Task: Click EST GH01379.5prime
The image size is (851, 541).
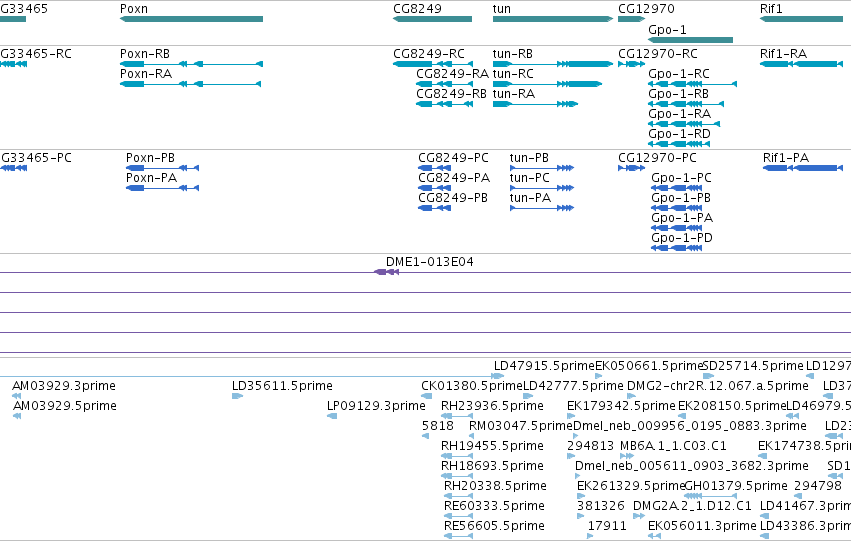Action: (x=710, y=496)
